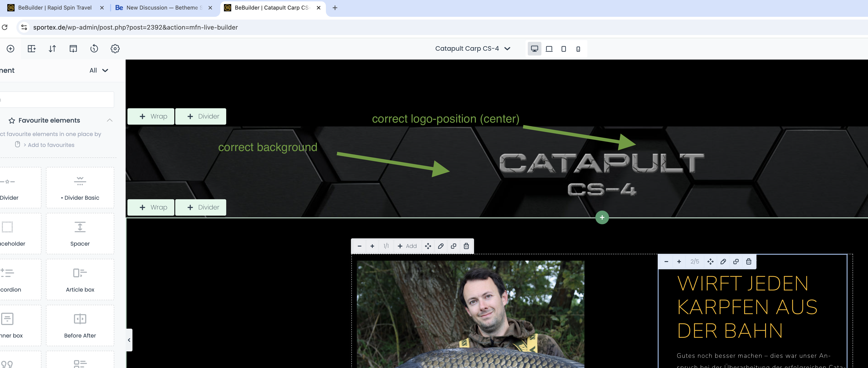Click the lower Divider add button
Screen dimensions: 868x368
(x=201, y=207)
